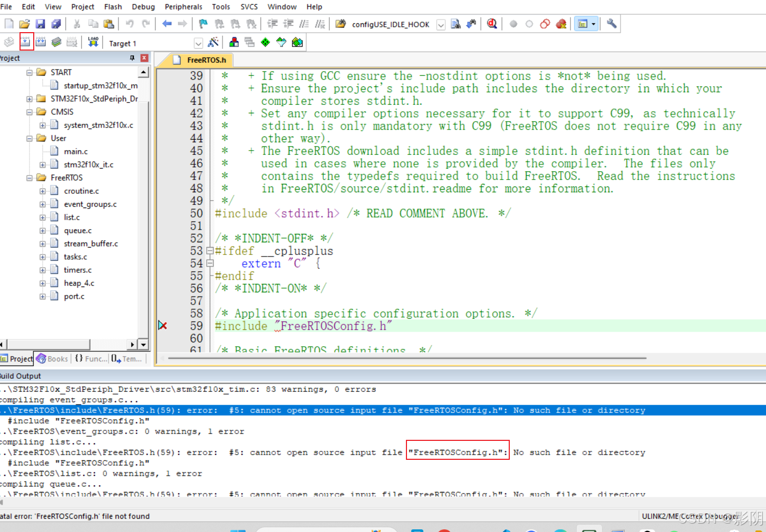Screen dimensions: 766x532
Task: Insert or remove a bookmark flag
Action: [203, 24]
